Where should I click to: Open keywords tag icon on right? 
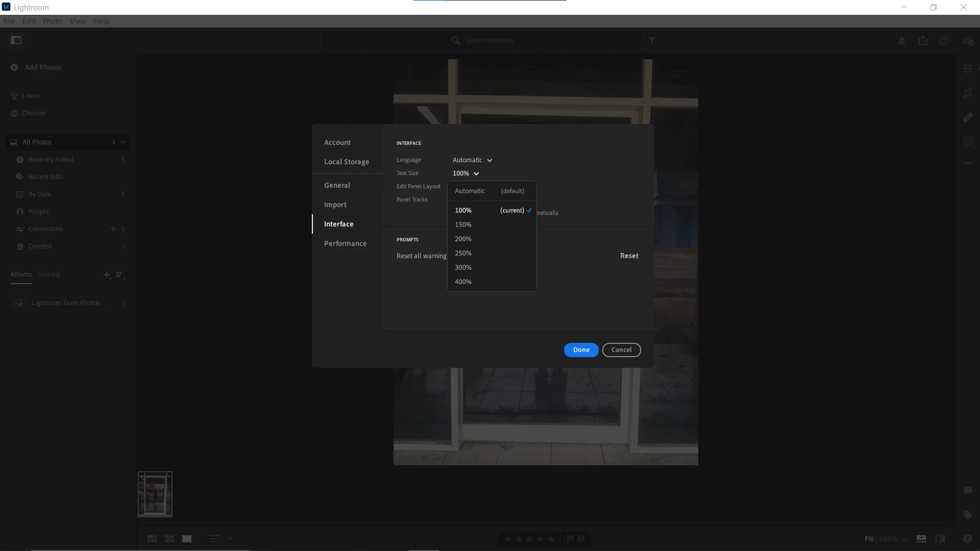pyautogui.click(x=967, y=515)
